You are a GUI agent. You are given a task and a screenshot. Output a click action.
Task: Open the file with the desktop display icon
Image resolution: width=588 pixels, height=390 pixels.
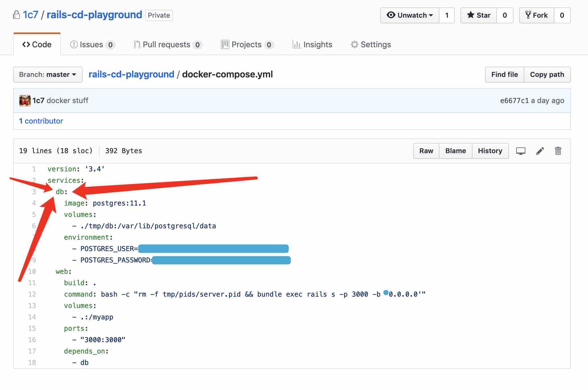click(x=521, y=151)
